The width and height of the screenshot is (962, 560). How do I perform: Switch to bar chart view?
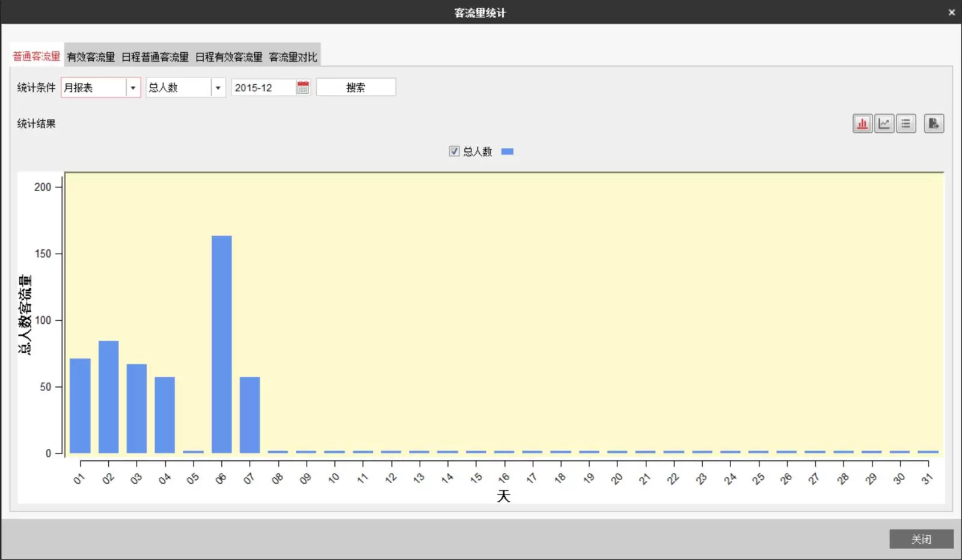click(862, 124)
